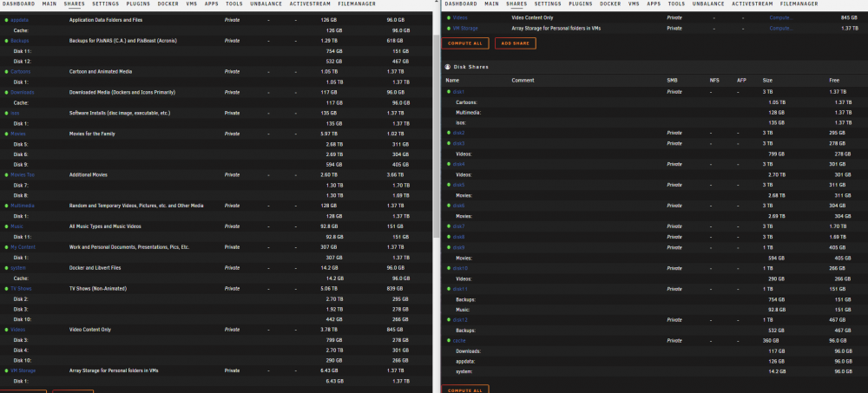The height and width of the screenshot is (393, 868).
Task: Click 'Docker and Libvert Files' comment text
Action: 94,268
